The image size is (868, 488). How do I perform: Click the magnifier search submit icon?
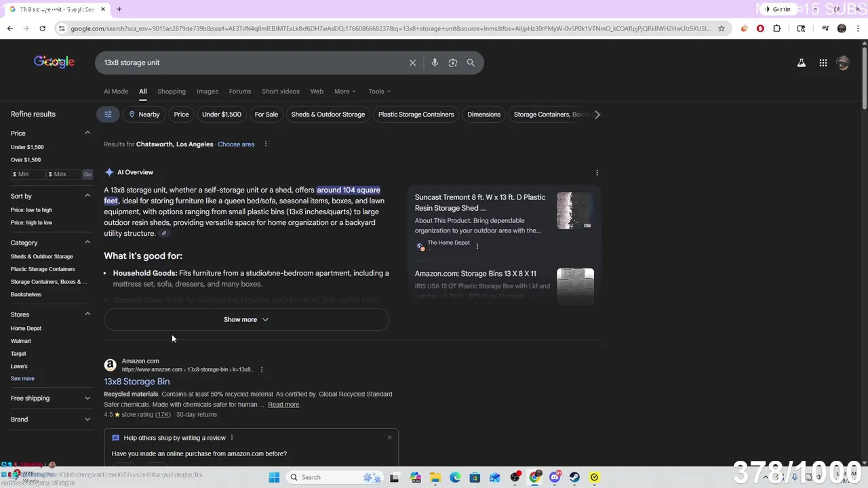[471, 62]
